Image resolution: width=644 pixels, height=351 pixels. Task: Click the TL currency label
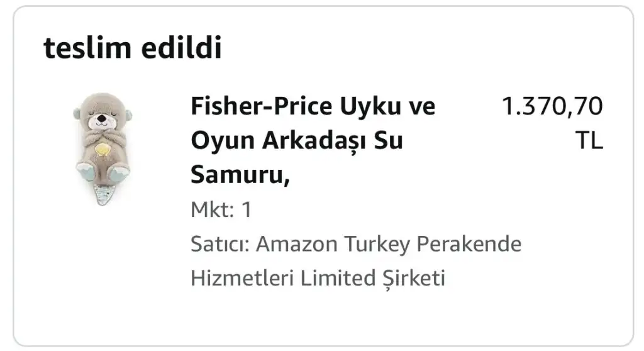click(x=589, y=141)
